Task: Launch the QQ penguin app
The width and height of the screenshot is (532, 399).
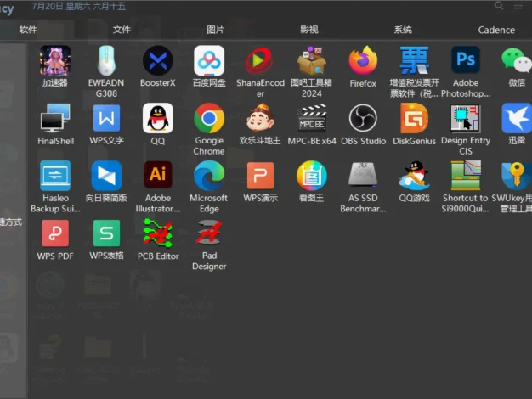Action: click(x=158, y=118)
